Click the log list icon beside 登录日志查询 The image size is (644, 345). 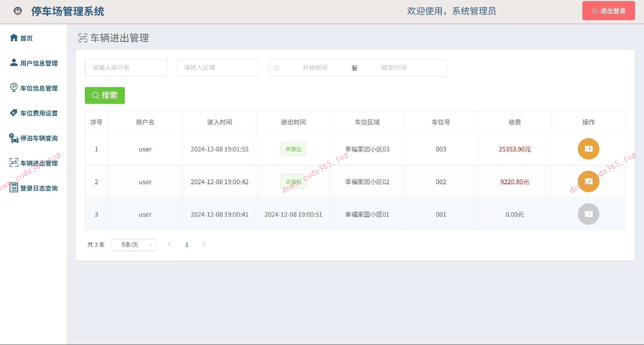click(14, 188)
